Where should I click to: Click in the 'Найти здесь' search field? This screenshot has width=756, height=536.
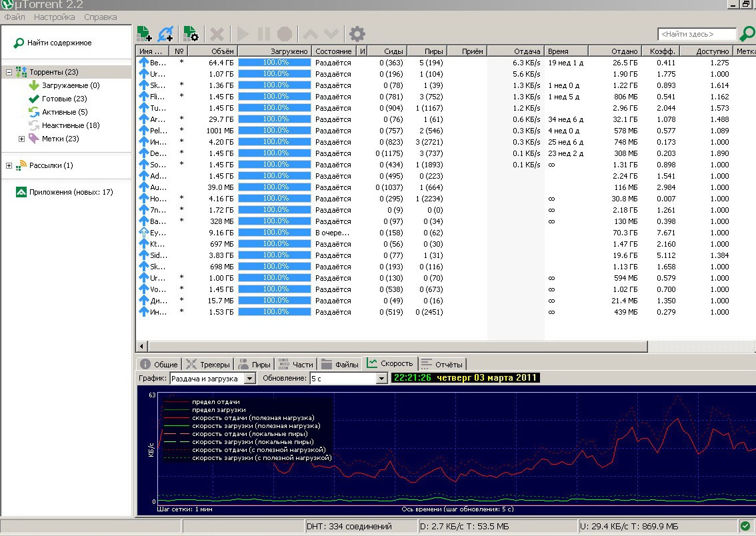pyautogui.click(x=697, y=34)
